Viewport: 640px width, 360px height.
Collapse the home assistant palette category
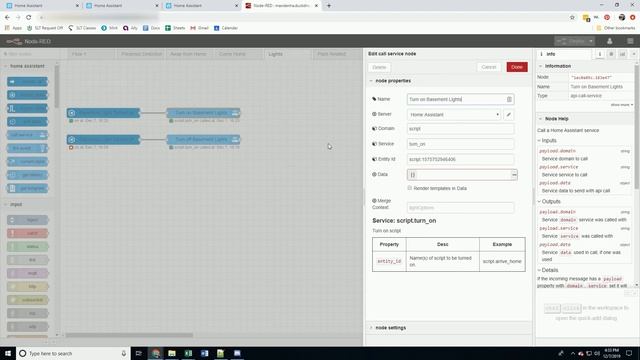27,66
